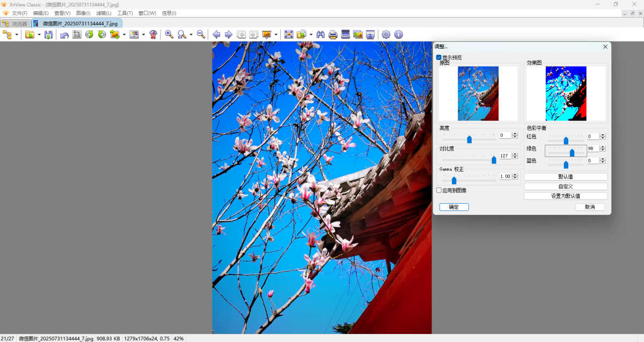644x342 pixels.
Task: Click the zoom out magnifier icon
Action: (201, 34)
